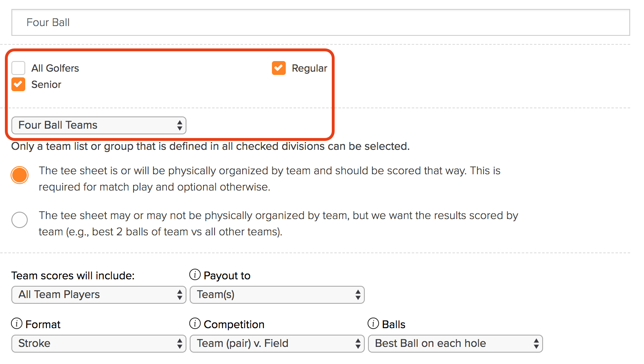Screen dimensions: 644x364
Task: Click the Four Ball name input field
Action: (321, 22)
